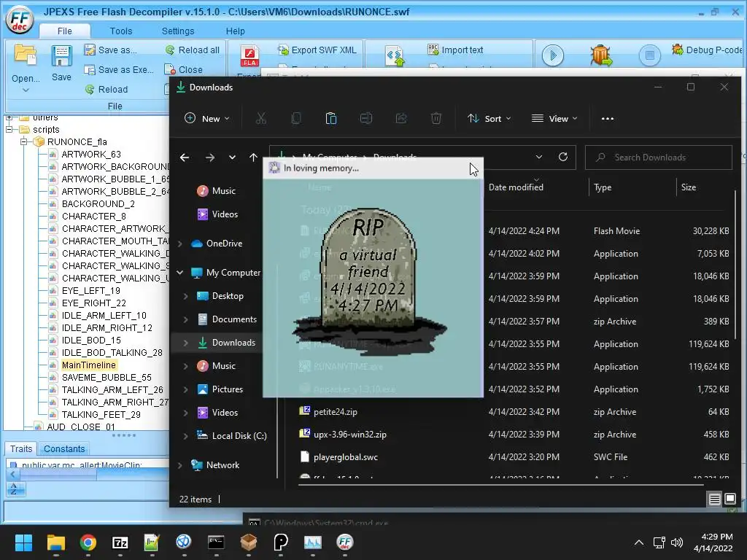The width and height of the screenshot is (747, 560).
Task: Click the Run play icon in ribbon
Action: click(553, 55)
